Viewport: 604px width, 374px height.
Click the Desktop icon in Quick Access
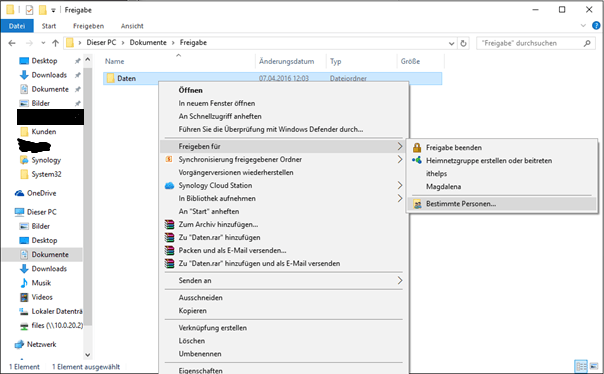point(24,61)
